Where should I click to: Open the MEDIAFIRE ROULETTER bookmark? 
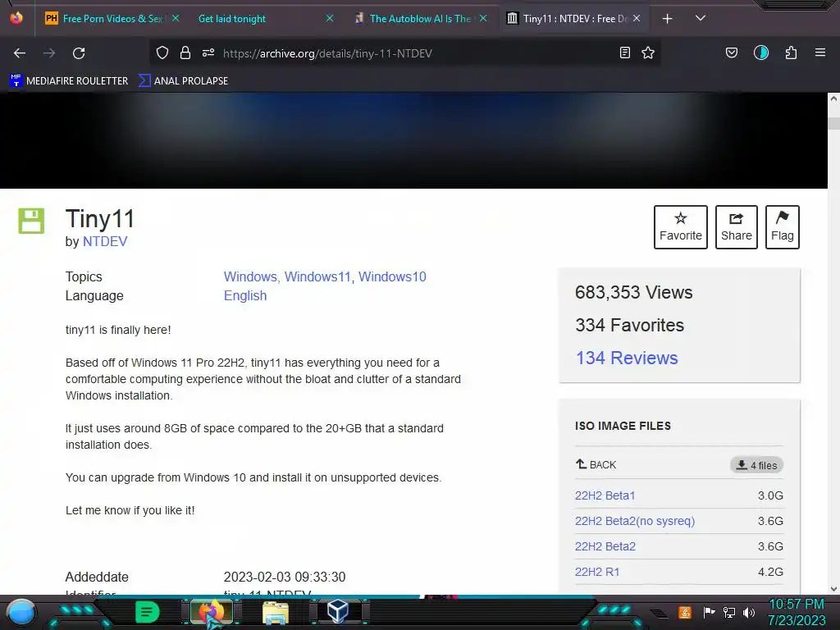tap(69, 81)
